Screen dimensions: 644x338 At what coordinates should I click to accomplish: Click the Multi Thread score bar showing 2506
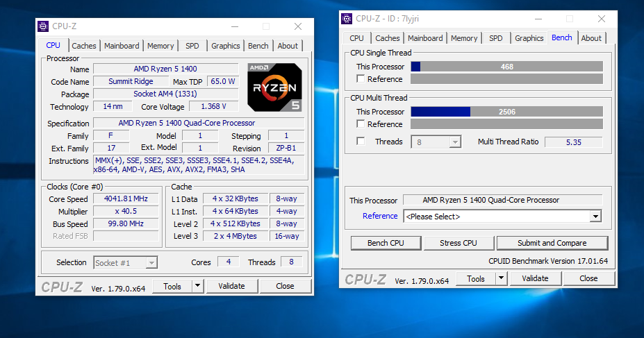(507, 112)
